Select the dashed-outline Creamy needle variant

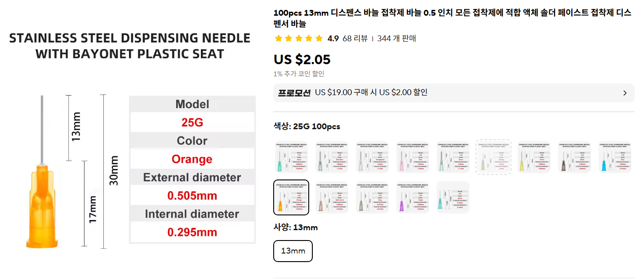[493, 157]
